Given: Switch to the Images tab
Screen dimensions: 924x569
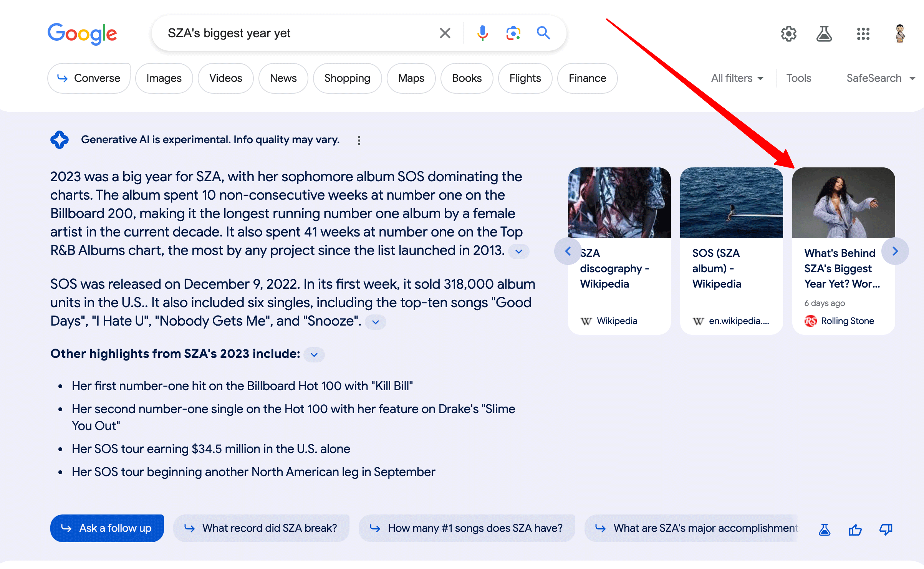Looking at the screenshot, I should pyautogui.click(x=164, y=78).
